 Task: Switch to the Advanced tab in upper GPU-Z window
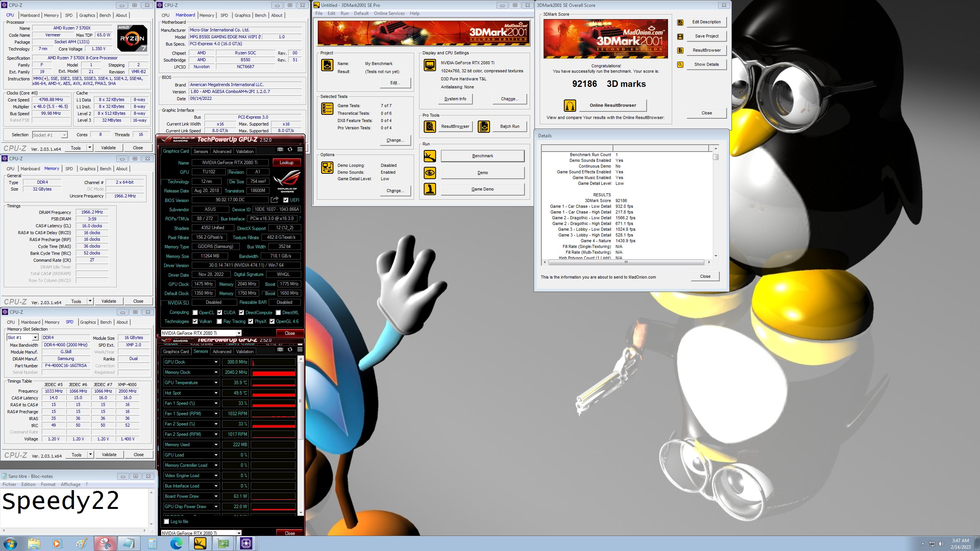222,152
